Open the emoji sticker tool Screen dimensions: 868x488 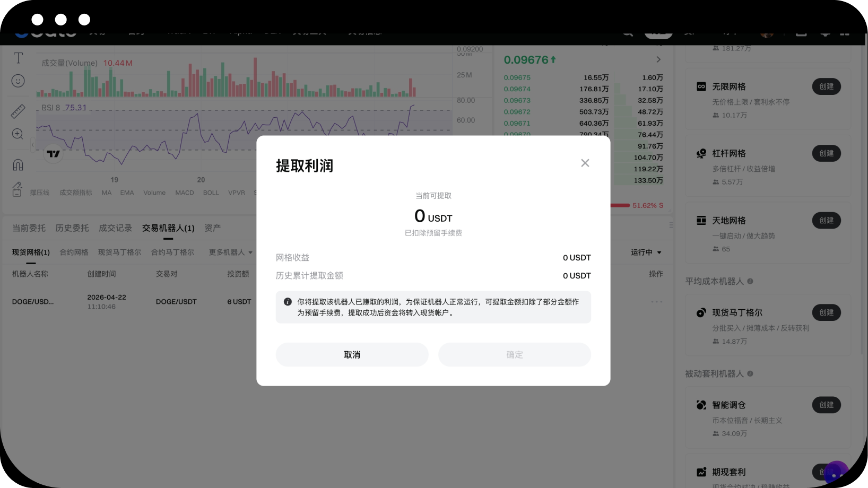point(18,81)
